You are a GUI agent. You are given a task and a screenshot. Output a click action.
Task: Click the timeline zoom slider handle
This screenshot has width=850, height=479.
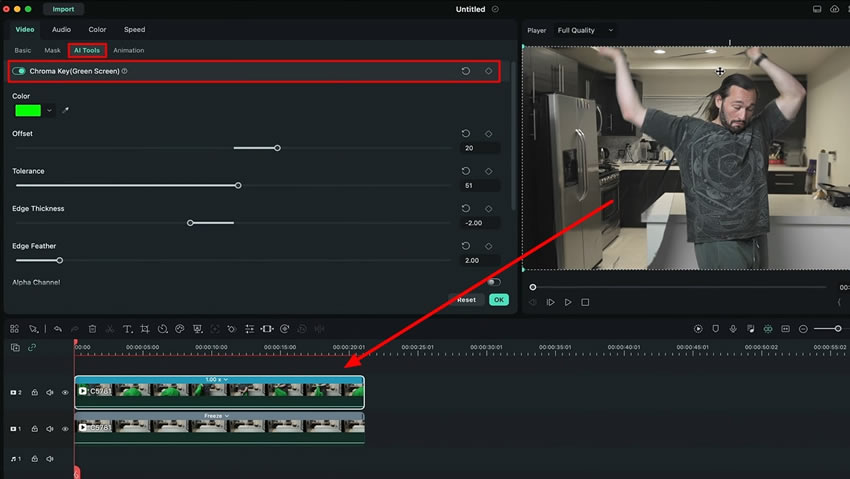click(838, 329)
